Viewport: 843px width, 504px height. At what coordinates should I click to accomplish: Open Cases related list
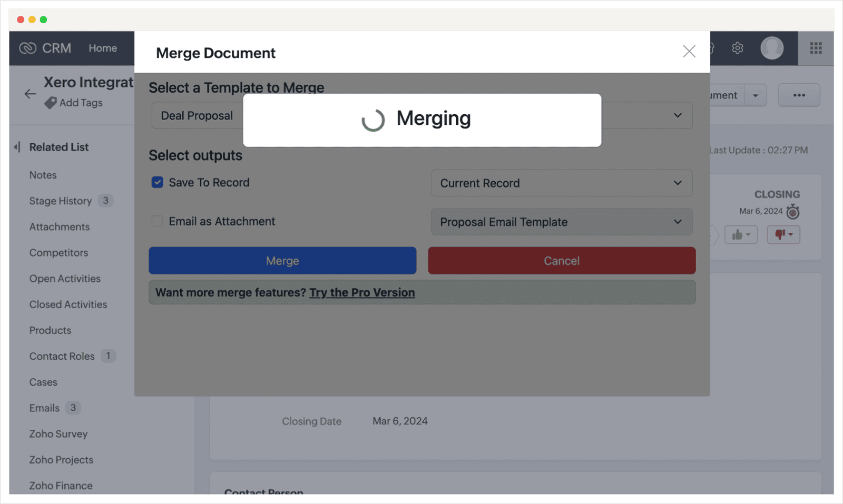(43, 382)
